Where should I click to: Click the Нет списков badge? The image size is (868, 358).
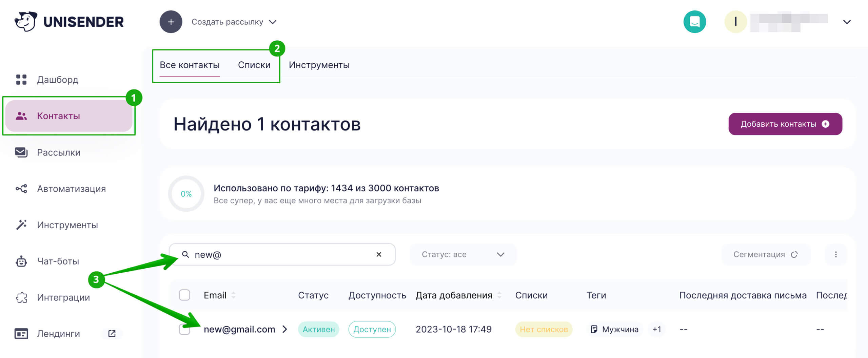tap(544, 329)
